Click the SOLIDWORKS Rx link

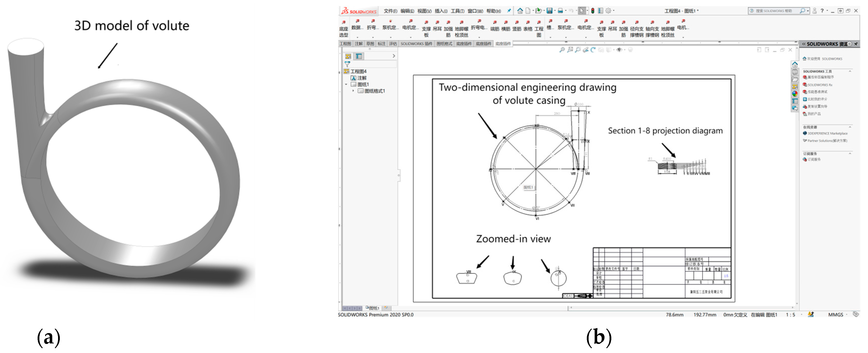point(820,85)
